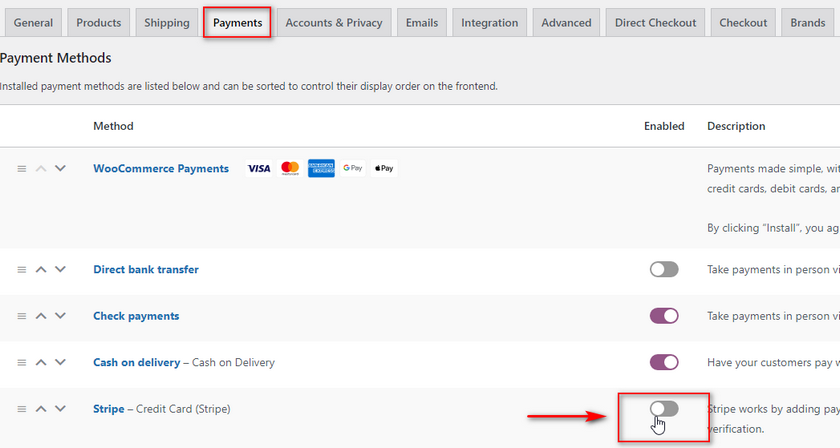Click 'Credit Card (Stripe)' label text
840x448 pixels.
183,408
